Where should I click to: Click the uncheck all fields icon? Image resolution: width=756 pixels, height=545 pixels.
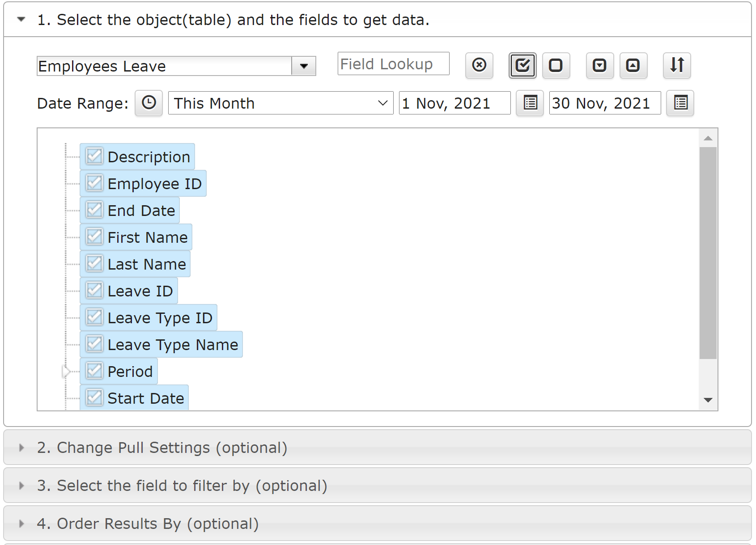[556, 65]
